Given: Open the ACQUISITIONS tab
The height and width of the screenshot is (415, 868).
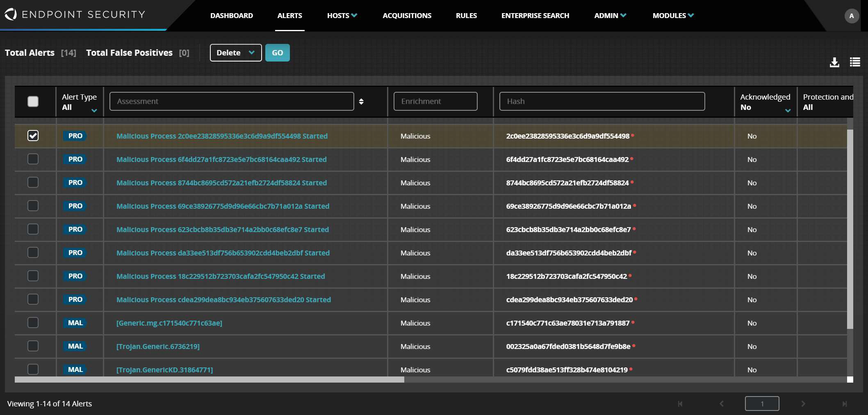Looking at the screenshot, I should [407, 16].
